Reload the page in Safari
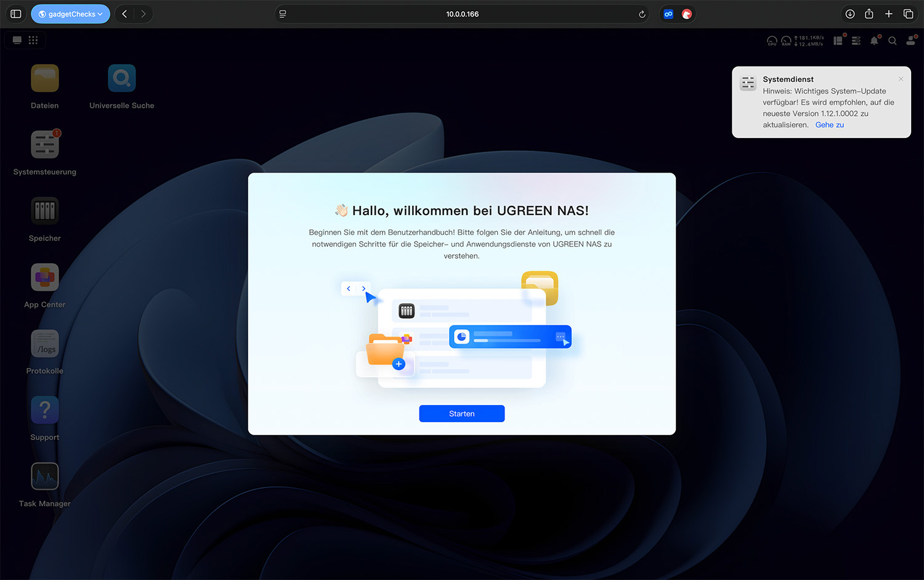 642,14
